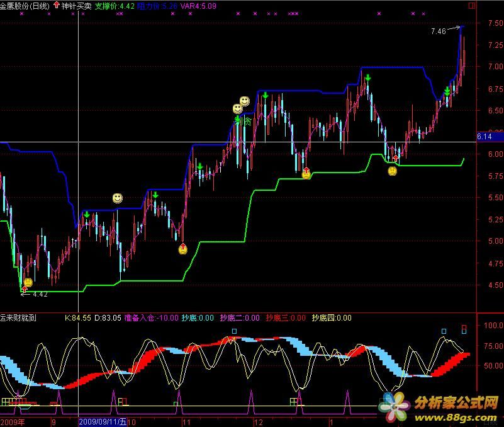Click the 7.50 price axis label
This screenshot has height=427, width=504.
[x=495, y=23]
